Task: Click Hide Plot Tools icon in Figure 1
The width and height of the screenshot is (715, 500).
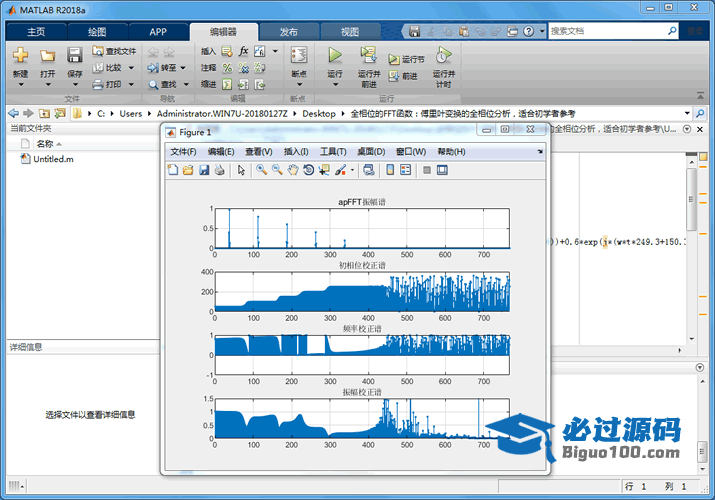Action: pyautogui.click(x=427, y=170)
